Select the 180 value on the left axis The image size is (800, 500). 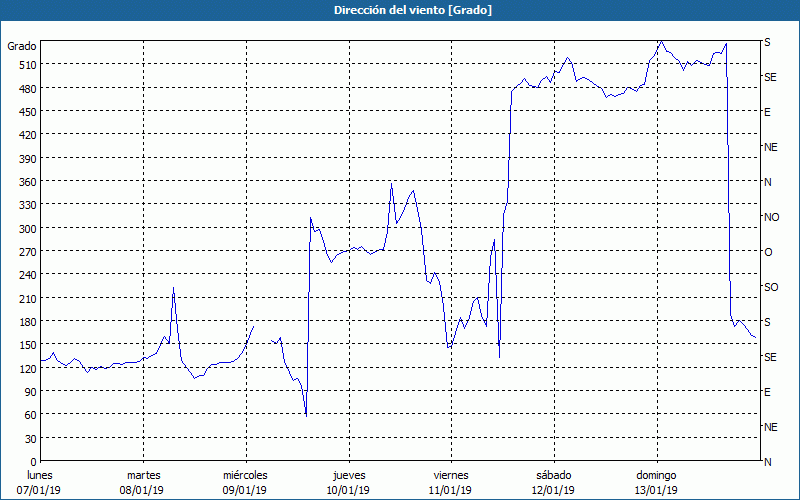click(29, 322)
